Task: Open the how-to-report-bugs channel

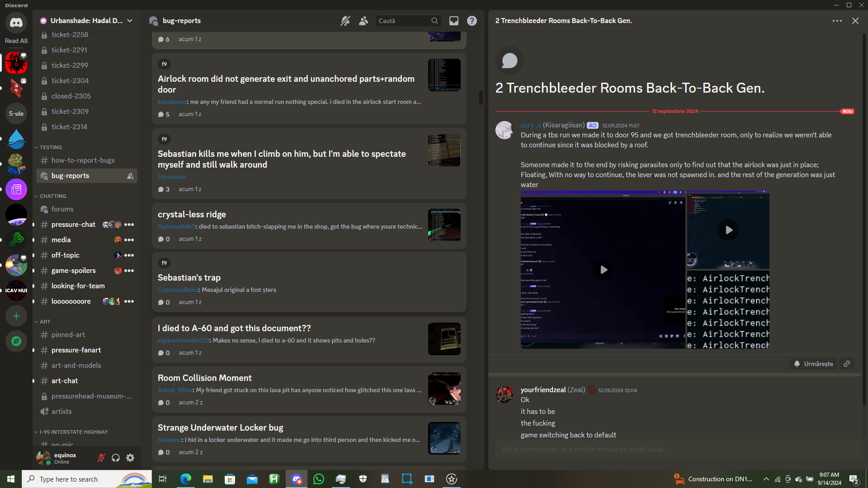Action: [x=83, y=160]
